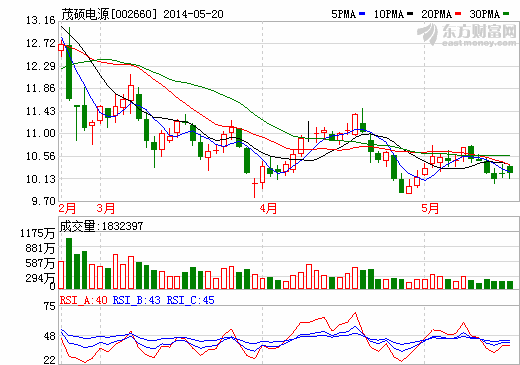This screenshot has height=365, width=520.
Task: Click the 1175万 volume axis label
Action: [x=37, y=233]
